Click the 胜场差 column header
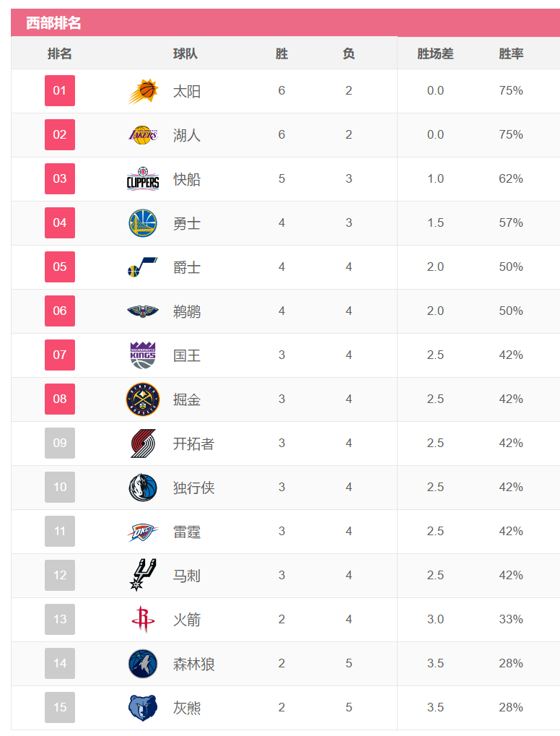The image size is (560, 736). pyautogui.click(x=435, y=54)
